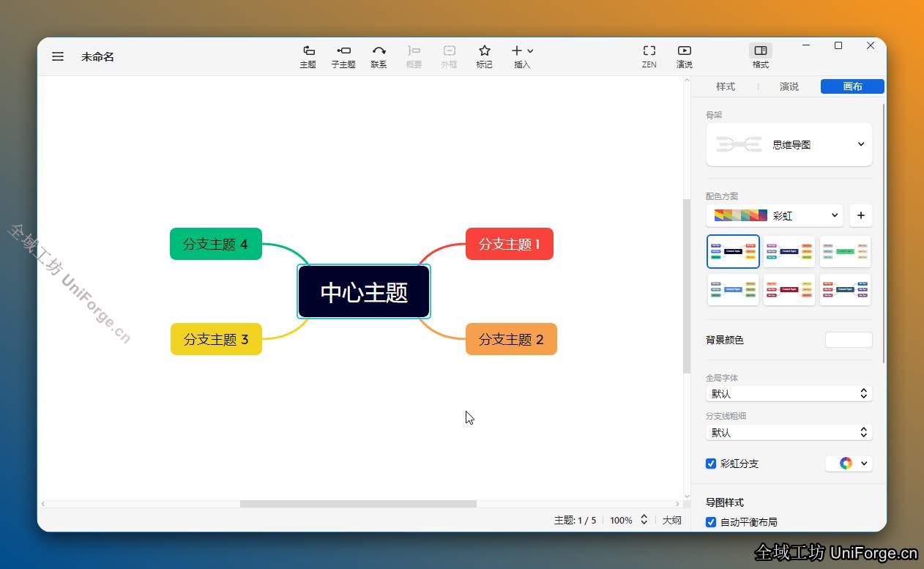Select the 分支主题 1 node
Viewport: 924px width, 569px height.
(510, 244)
